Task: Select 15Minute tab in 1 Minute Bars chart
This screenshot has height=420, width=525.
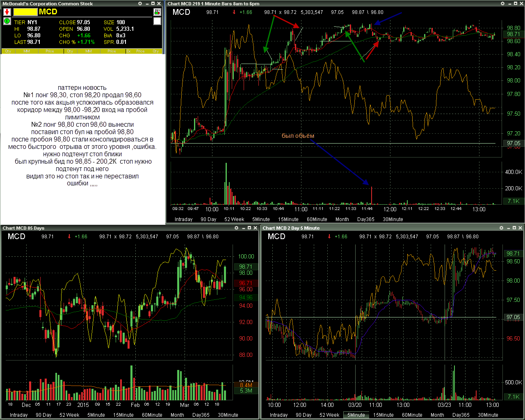Action: pyautogui.click(x=288, y=219)
